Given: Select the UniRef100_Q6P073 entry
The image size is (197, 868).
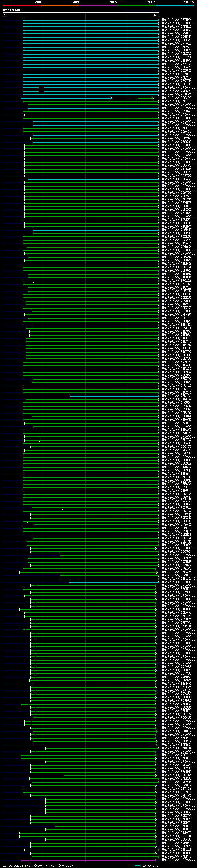Looking at the screenshot, I should (176, 196).
